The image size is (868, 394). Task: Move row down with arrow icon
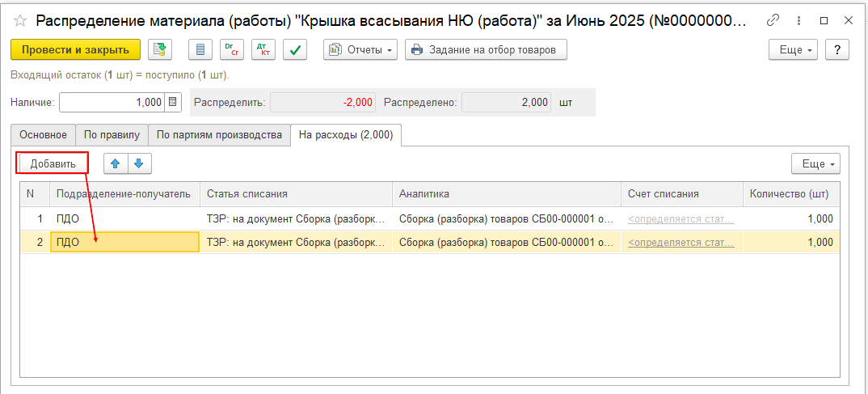pyautogui.click(x=139, y=163)
